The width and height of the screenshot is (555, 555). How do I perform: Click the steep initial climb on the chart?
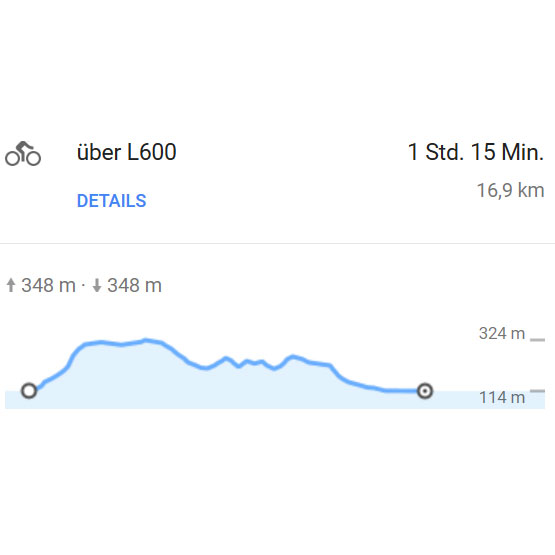pyautogui.click(x=73, y=356)
